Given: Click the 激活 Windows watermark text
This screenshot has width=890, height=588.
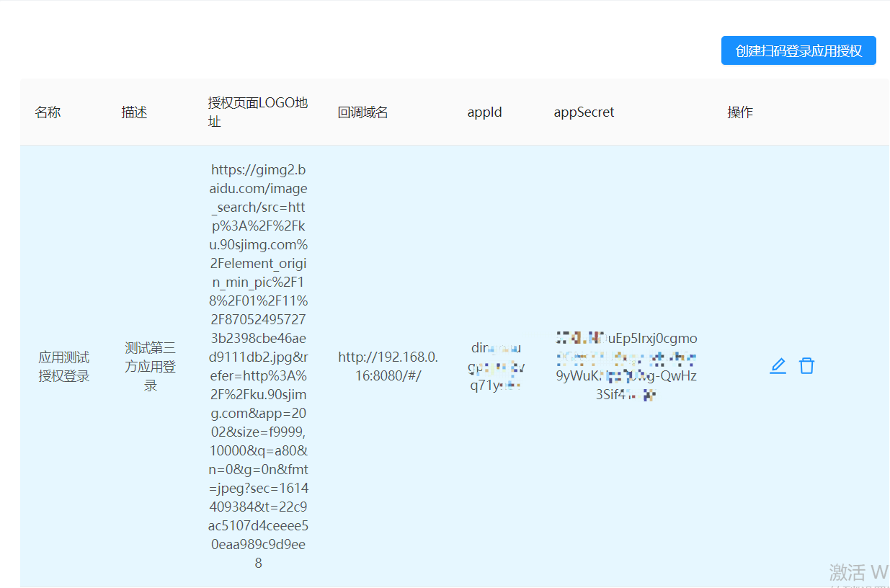Looking at the screenshot, I should pyautogui.click(x=856, y=573).
